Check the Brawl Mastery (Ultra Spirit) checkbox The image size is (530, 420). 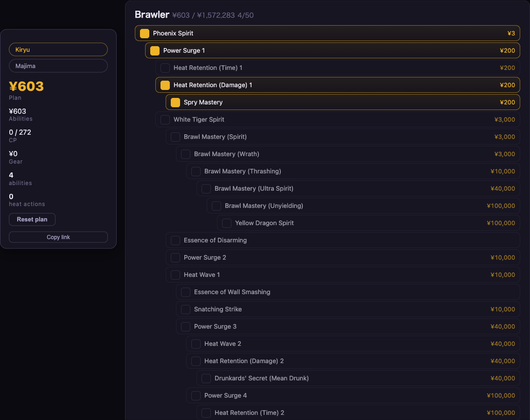pyautogui.click(x=206, y=188)
